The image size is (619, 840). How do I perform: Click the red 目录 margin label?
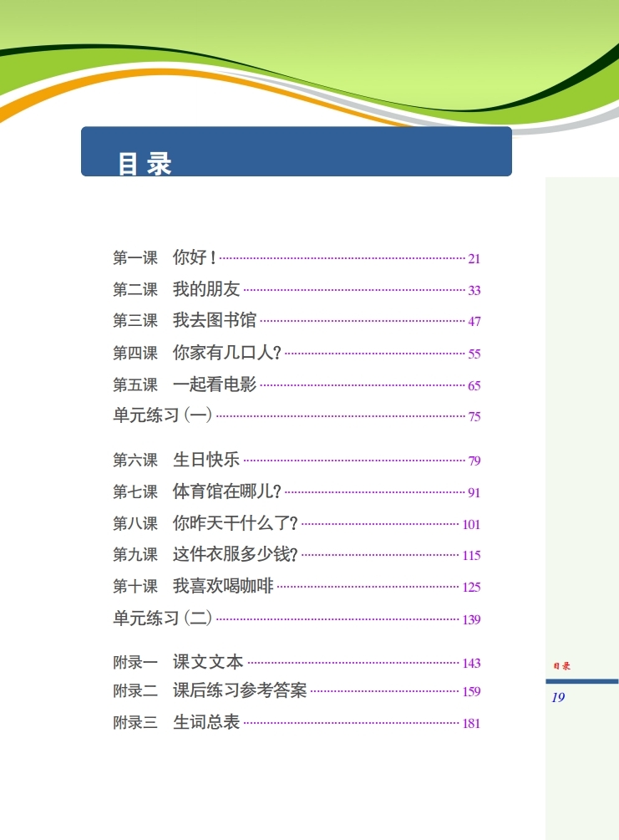[x=561, y=666]
